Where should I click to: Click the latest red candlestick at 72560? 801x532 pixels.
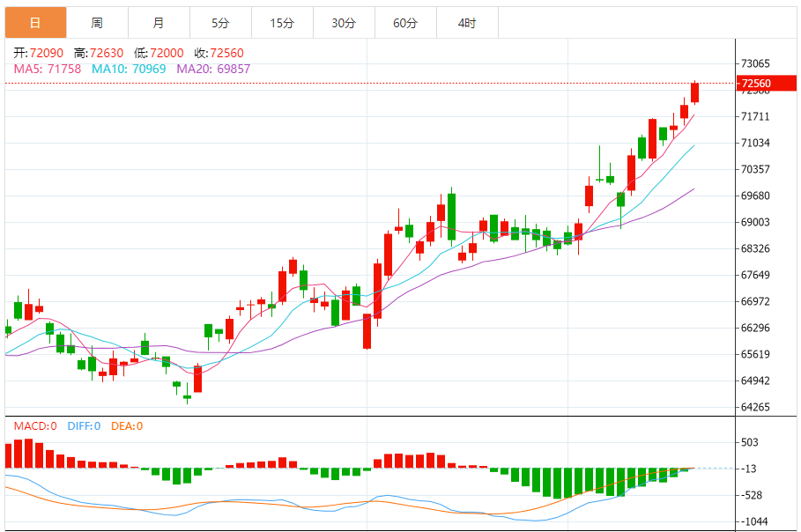(x=694, y=92)
